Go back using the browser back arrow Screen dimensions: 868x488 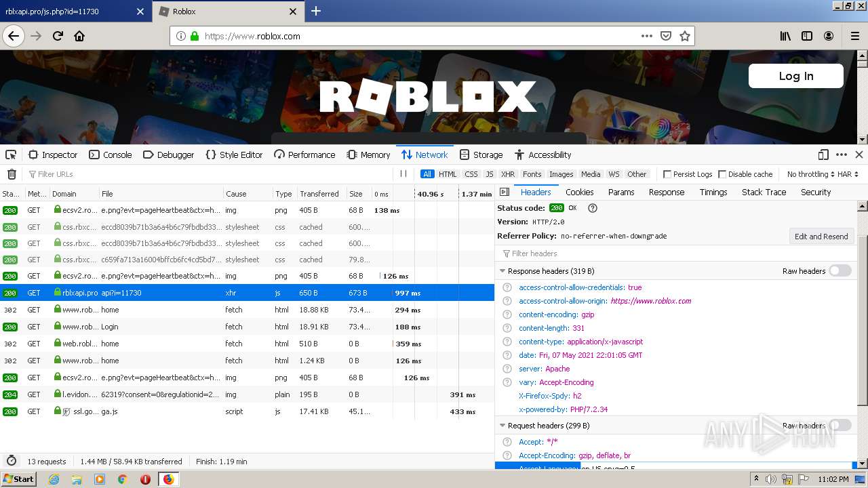tap(14, 36)
